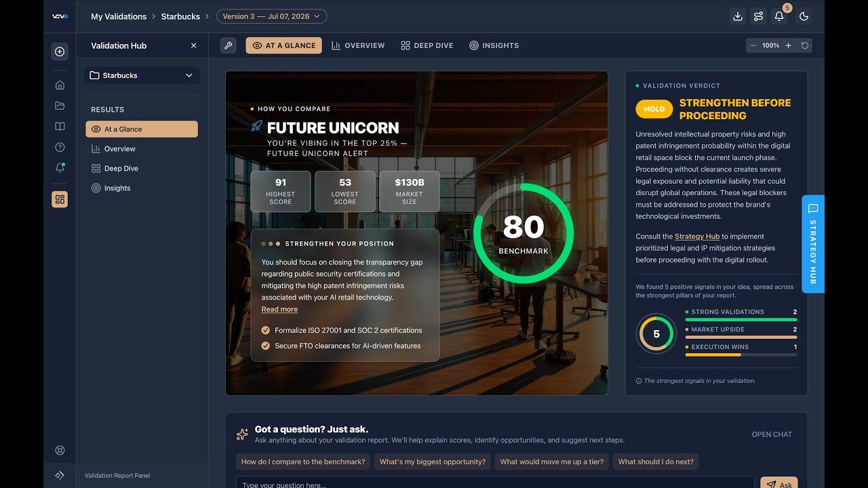Click the expand panel arrow icon
The image size is (868, 488).
[60, 475]
